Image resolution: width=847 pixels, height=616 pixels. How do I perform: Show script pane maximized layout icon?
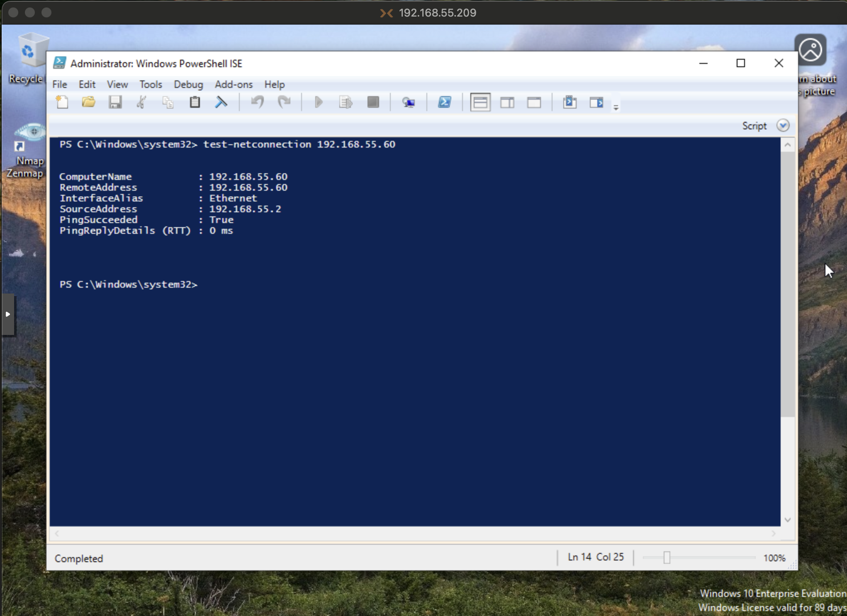[534, 102]
